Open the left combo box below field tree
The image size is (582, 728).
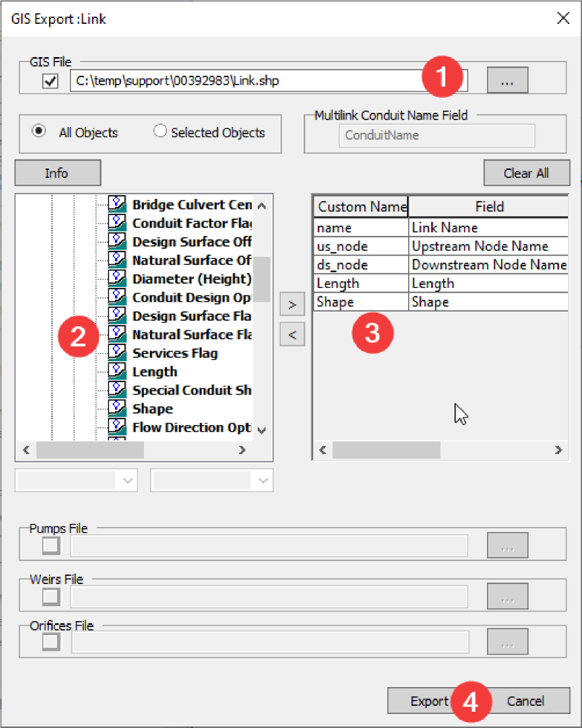[77, 481]
